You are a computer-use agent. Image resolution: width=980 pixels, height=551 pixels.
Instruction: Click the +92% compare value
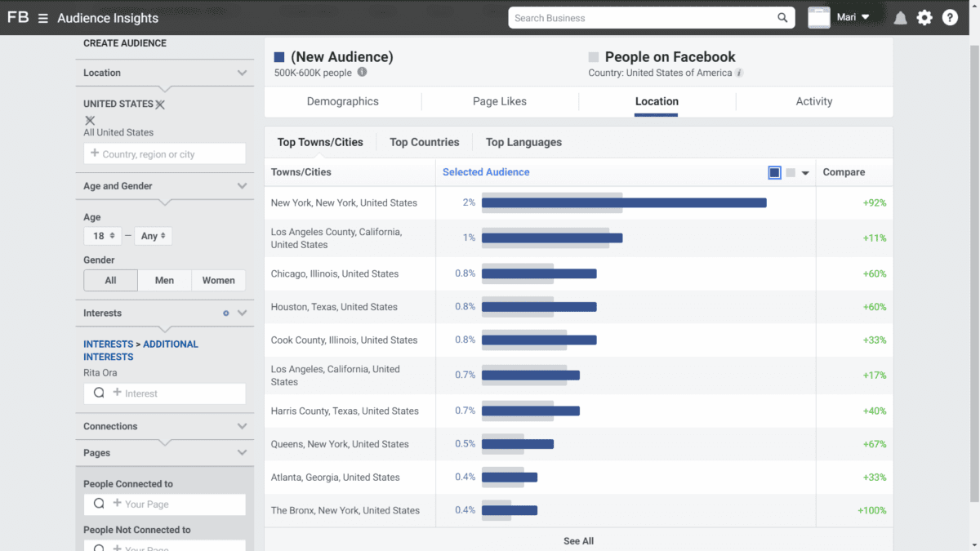(875, 202)
